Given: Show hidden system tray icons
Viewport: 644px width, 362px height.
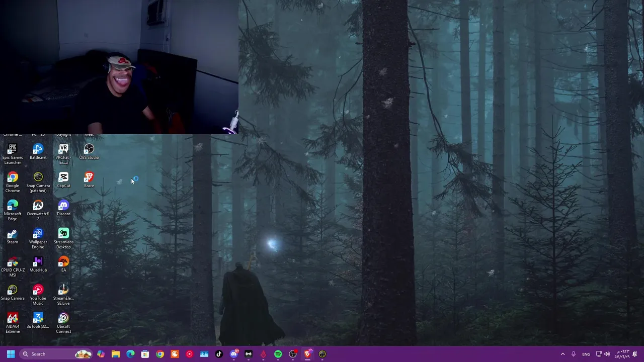Looking at the screenshot, I should 562,354.
